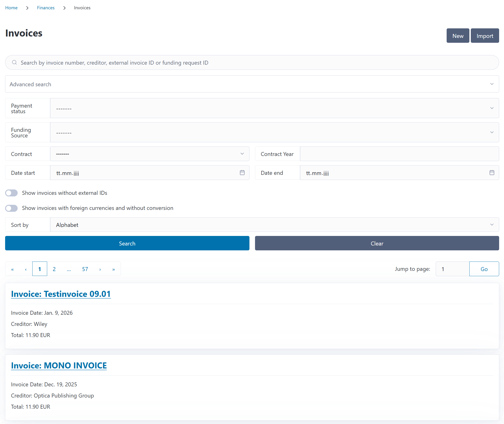This screenshot has width=504, height=424.
Task: Click breadcrumb separator arrow after Home
Action: click(x=27, y=8)
